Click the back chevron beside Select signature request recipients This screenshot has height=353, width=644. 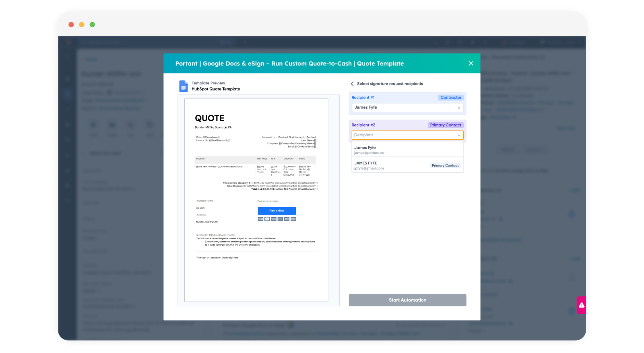tap(353, 84)
